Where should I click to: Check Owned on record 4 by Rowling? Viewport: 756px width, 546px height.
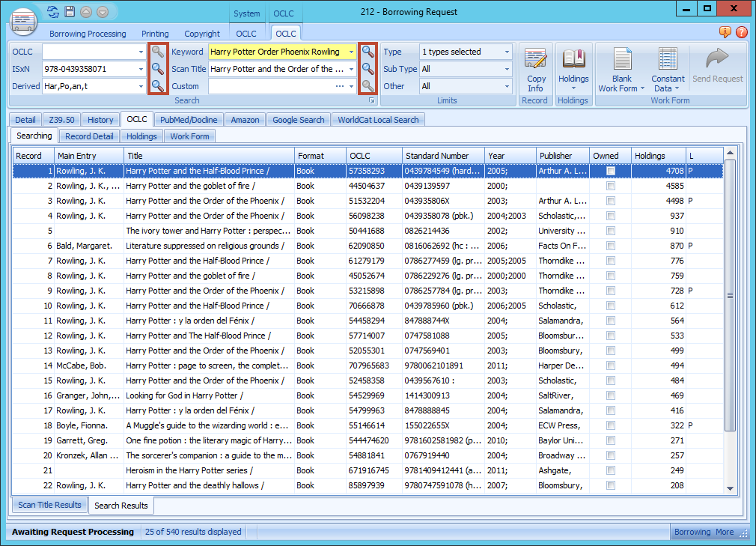pyautogui.click(x=610, y=216)
